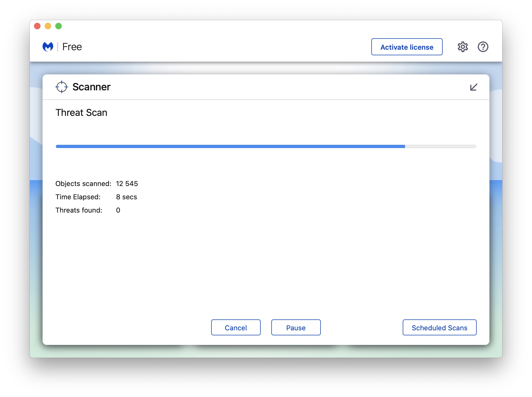
Task: Open the settings gear icon
Action: click(463, 47)
